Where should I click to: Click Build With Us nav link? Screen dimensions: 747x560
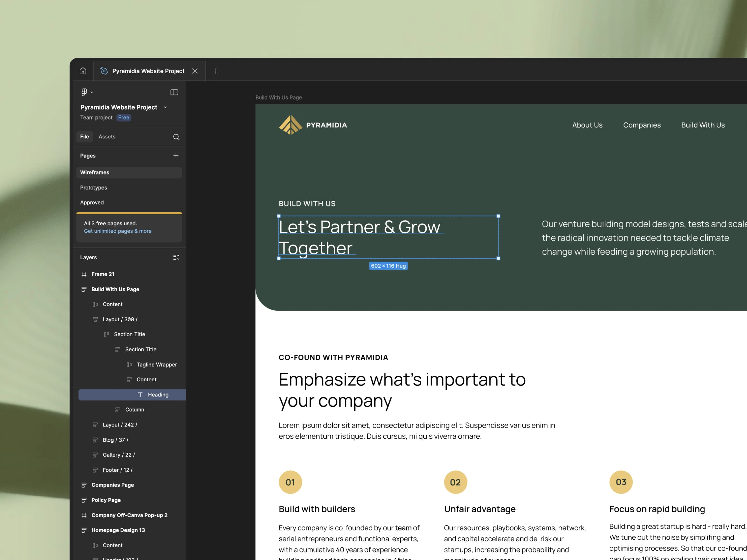pyautogui.click(x=703, y=125)
